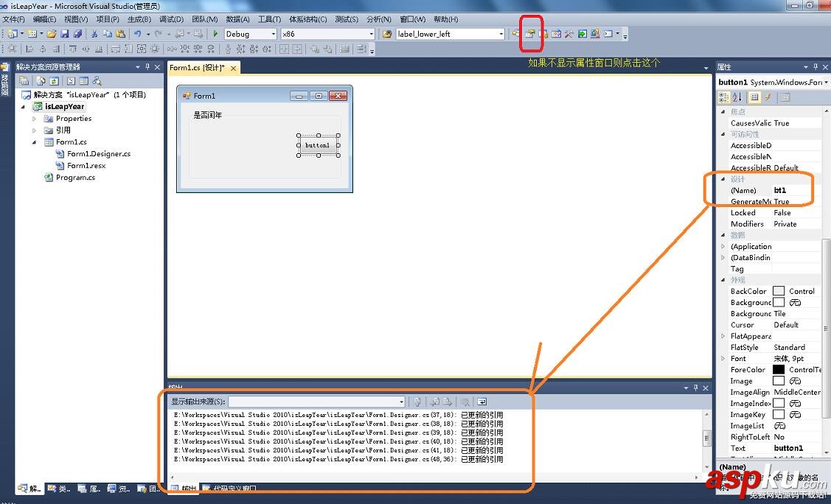831x504 pixels.
Task: Click the Copy toolbar icon
Action: pyautogui.click(x=108, y=34)
